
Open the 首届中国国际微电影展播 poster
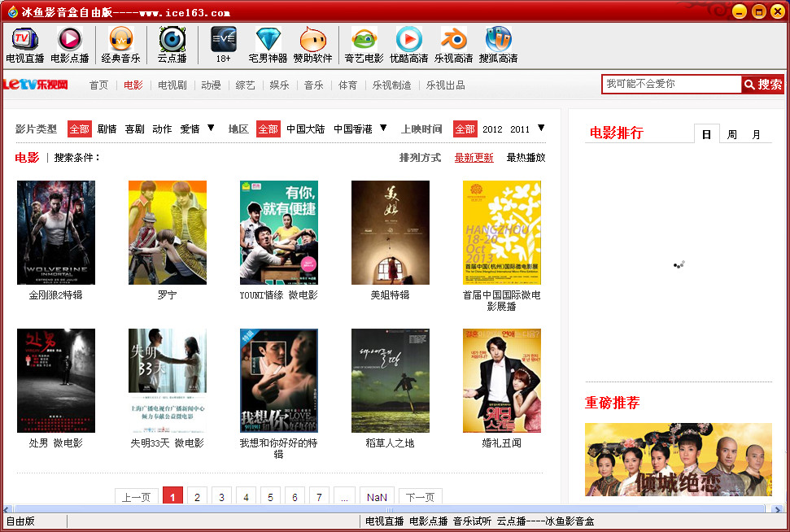[x=502, y=233]
